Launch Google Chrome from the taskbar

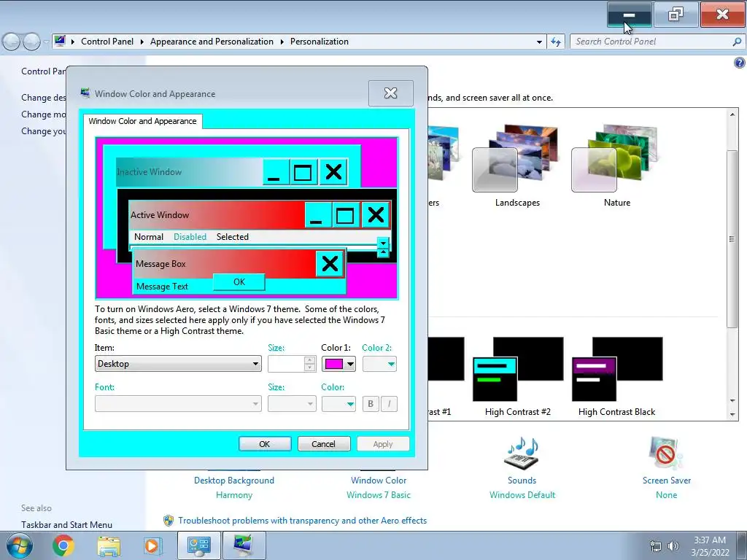(x=63, y=545)
